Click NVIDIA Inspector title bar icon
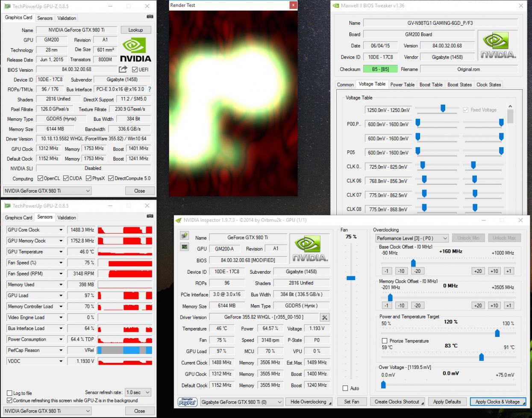This screenshot has width=532, height=418. (179, 220)
